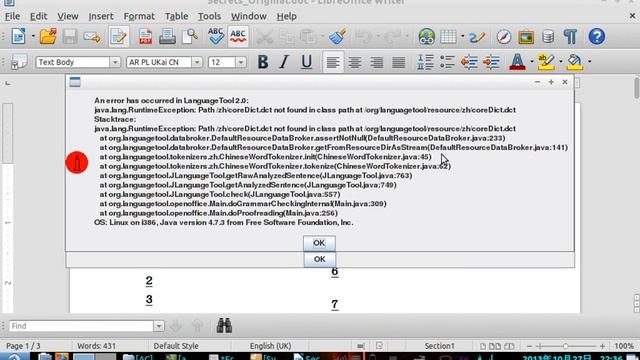Open Find & Replace binoculars icon
The image size is (640, 360).
point(224,325)
